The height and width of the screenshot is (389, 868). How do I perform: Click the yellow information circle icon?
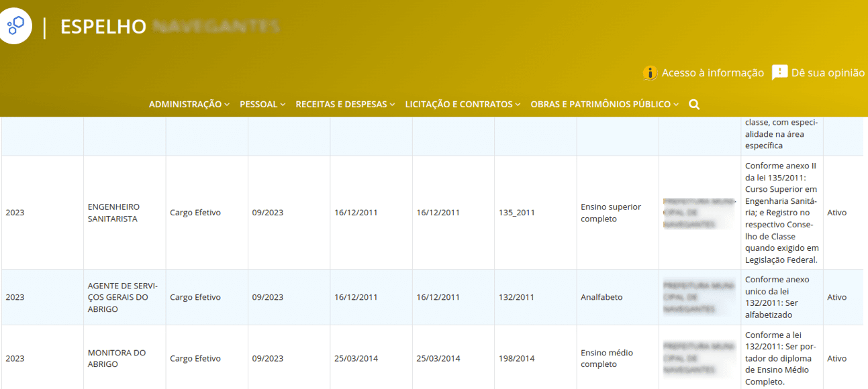[x=649, y=73]
